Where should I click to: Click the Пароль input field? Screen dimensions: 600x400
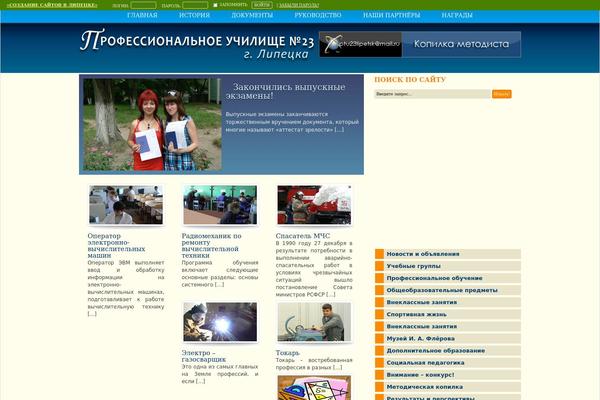click(x=195, y=5)
